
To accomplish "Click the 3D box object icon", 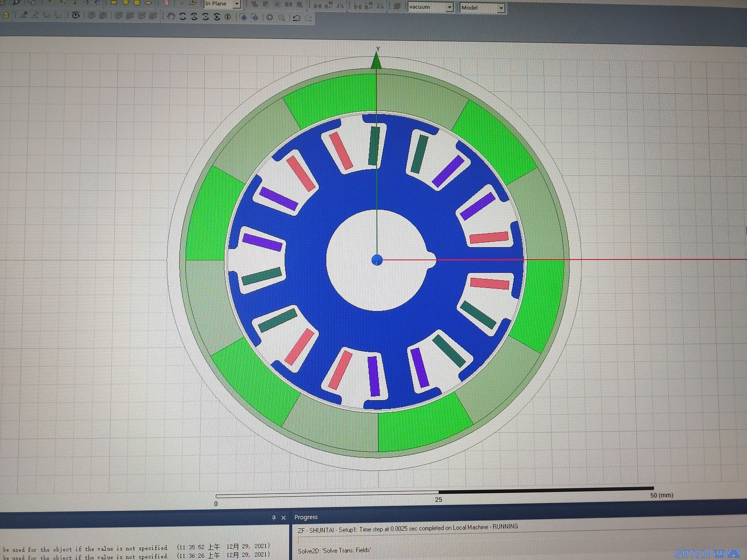I will point(166,3).
